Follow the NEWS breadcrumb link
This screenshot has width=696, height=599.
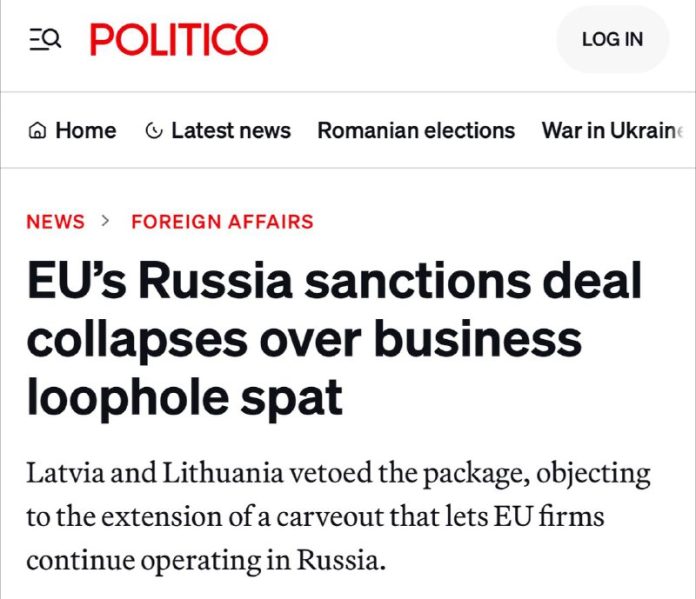click(55, 221)
